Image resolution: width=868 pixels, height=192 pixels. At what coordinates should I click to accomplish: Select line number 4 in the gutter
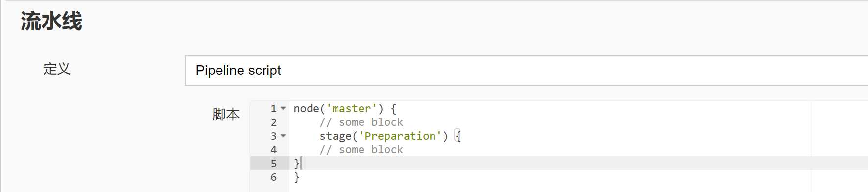click(274, 149)
